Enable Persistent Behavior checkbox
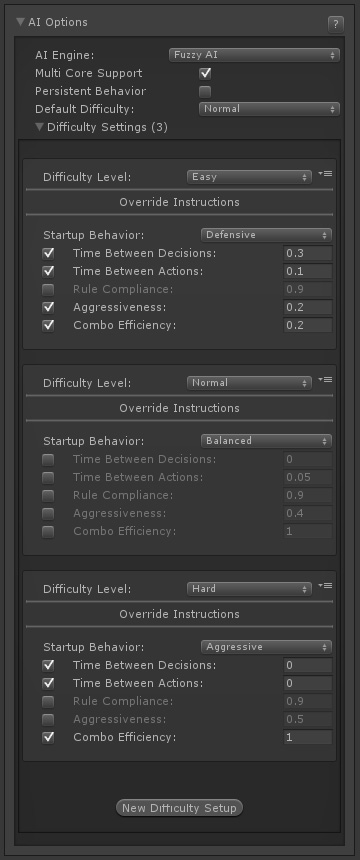360x860 pixels. click(x=205, y=91)
